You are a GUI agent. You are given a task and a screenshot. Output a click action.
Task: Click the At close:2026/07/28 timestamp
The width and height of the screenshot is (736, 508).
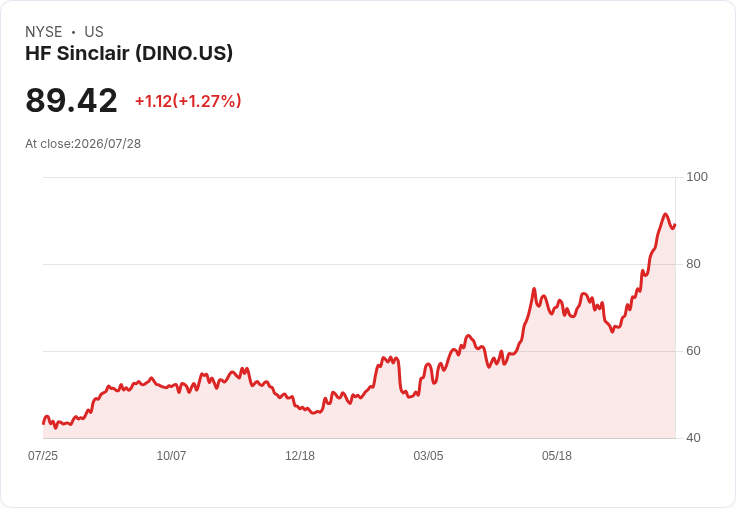83,144
